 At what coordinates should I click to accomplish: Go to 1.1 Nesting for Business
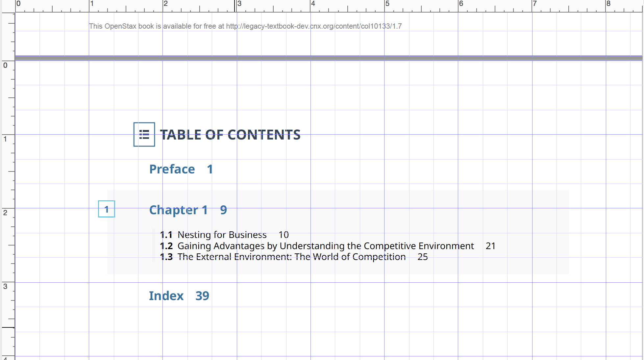[222, 235]
